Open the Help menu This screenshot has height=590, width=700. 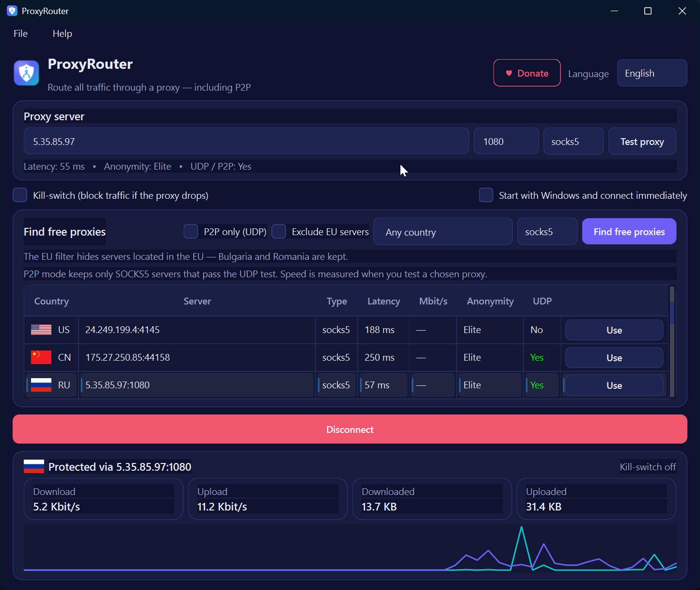[62, 33]
